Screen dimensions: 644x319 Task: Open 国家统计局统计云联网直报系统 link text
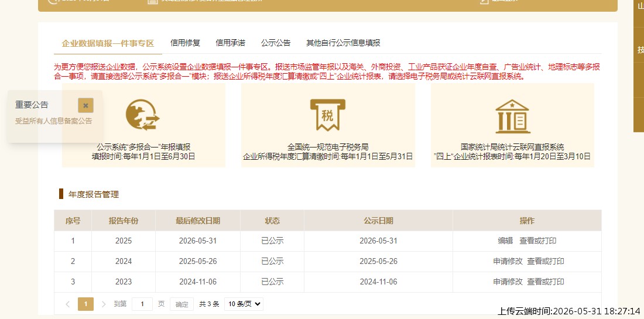coord(513,147)
